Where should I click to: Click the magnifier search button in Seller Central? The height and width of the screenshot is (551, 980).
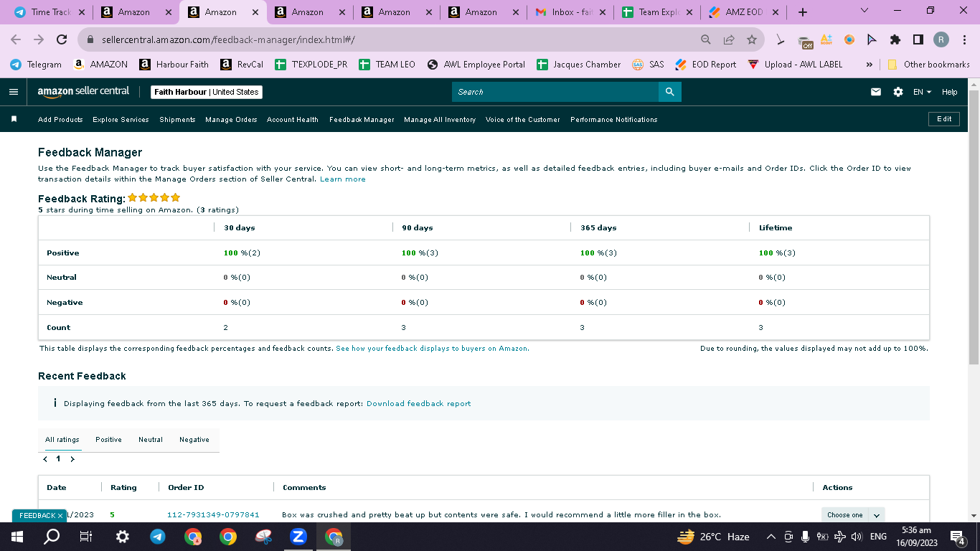[x=670, y=92]
